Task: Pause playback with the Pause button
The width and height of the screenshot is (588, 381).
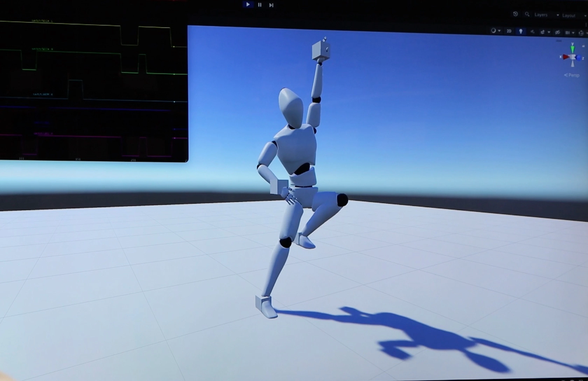Action: [x=260, y=5]
